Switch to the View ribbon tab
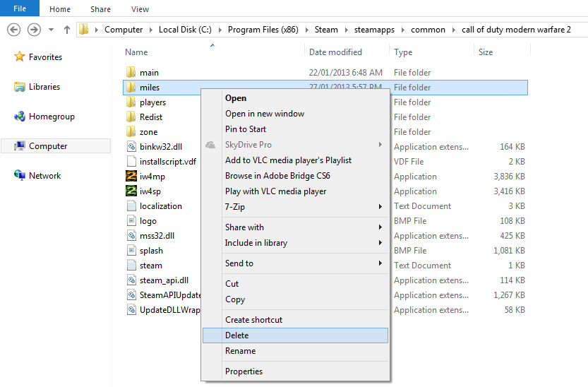This screenshot has height=387, width=588. tap(140, 9)
